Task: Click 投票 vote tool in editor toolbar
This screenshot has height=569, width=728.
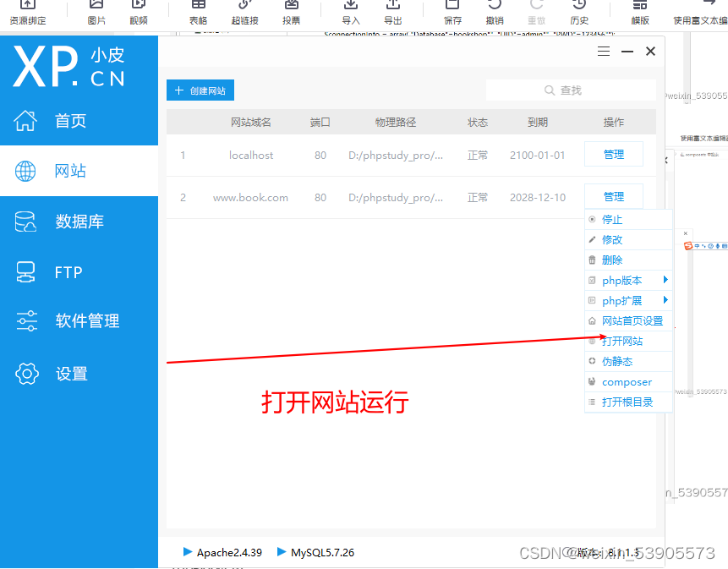Action: pos(291,13)
